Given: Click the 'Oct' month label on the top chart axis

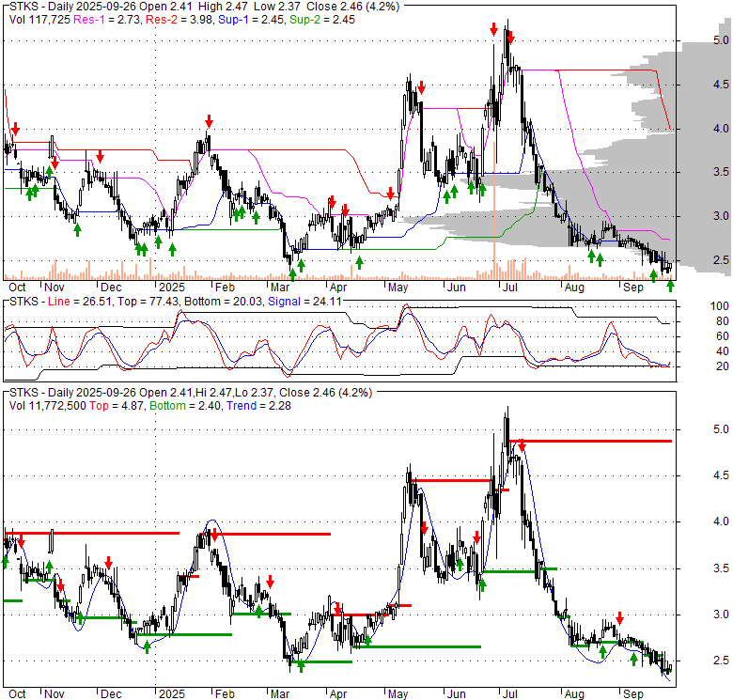Looking at the screenshot, I should 17,287.
